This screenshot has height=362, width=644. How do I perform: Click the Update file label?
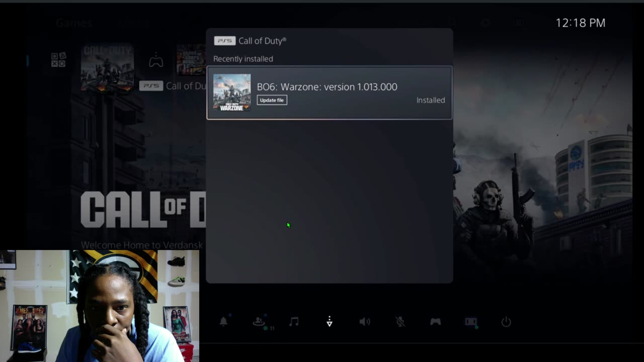272,100
